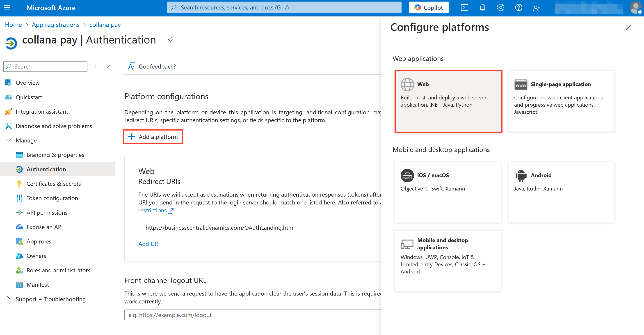Screen dimensions: 644x335
Task: Select the Authentication menu item
Action: [x=58, y=169]
